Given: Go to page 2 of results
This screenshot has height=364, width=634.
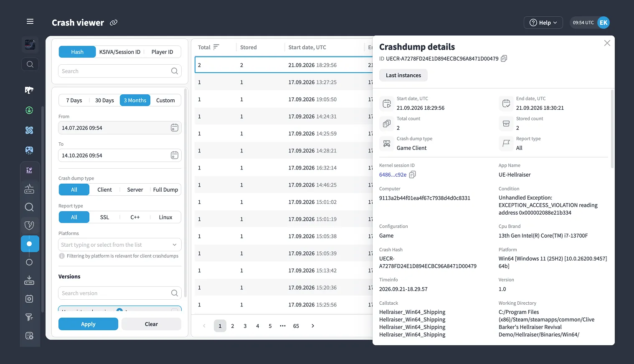Looking at the screenshot, I should pos(233,326).
